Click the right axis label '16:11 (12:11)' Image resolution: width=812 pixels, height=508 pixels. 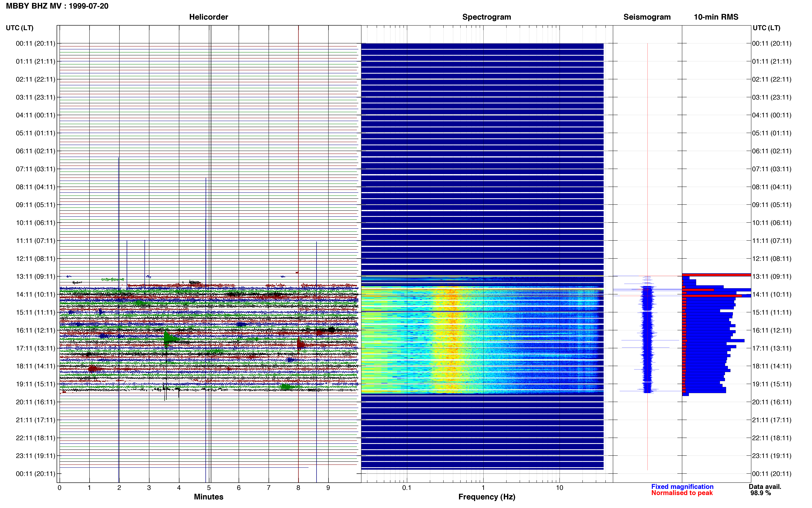pos(772,330)
